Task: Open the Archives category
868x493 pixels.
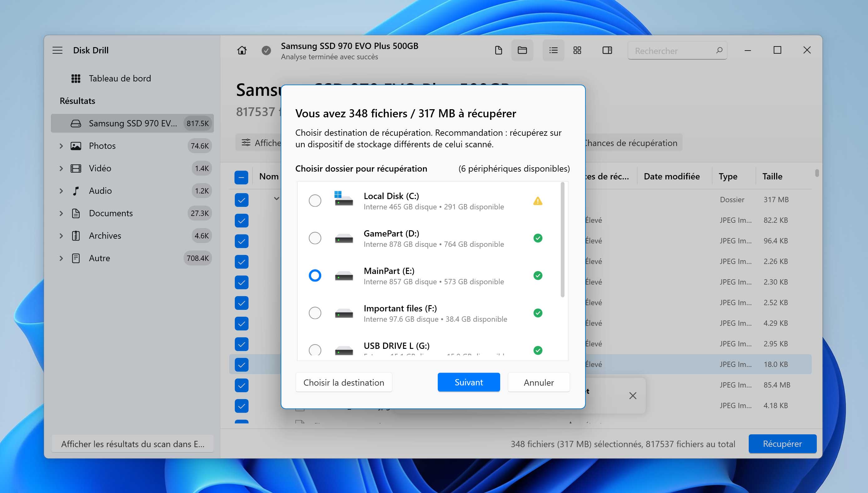Action: [105, 236]
